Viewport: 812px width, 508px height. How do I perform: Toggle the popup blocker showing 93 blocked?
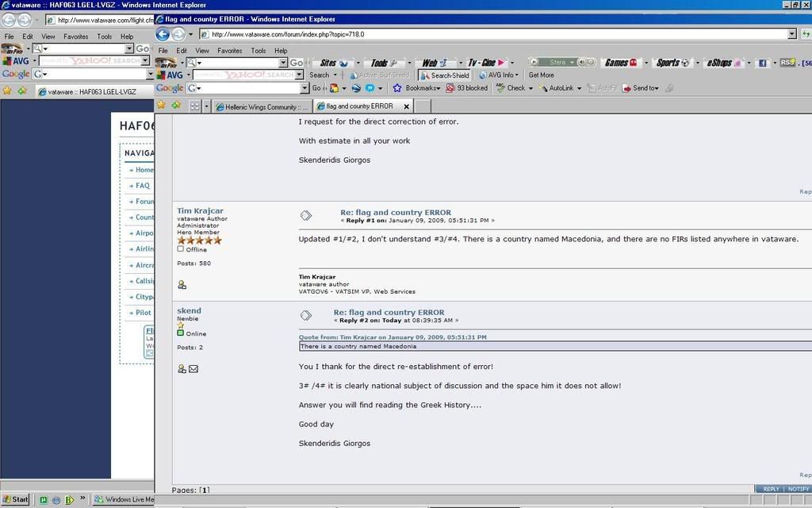pyautogui.click(x=466, y=88)
